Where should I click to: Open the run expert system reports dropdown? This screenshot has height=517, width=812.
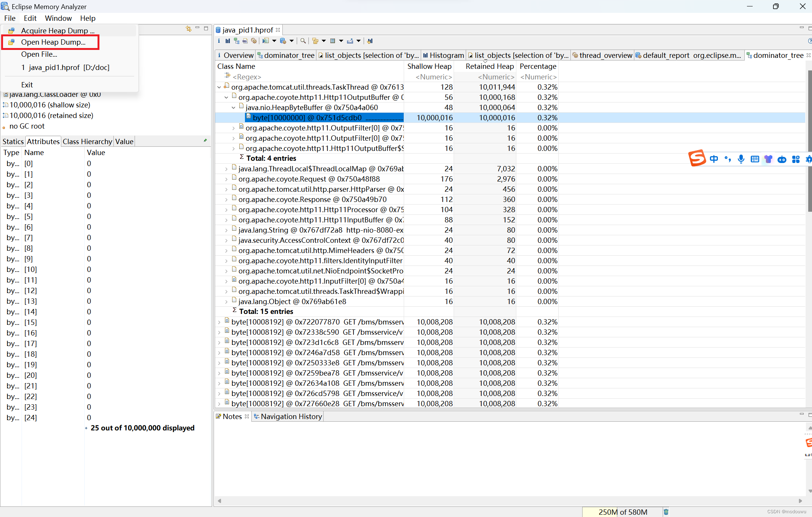click(274, 41)
